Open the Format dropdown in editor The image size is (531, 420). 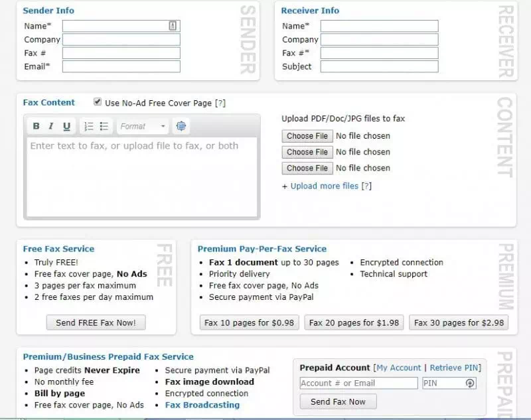(x=143, y=126)
